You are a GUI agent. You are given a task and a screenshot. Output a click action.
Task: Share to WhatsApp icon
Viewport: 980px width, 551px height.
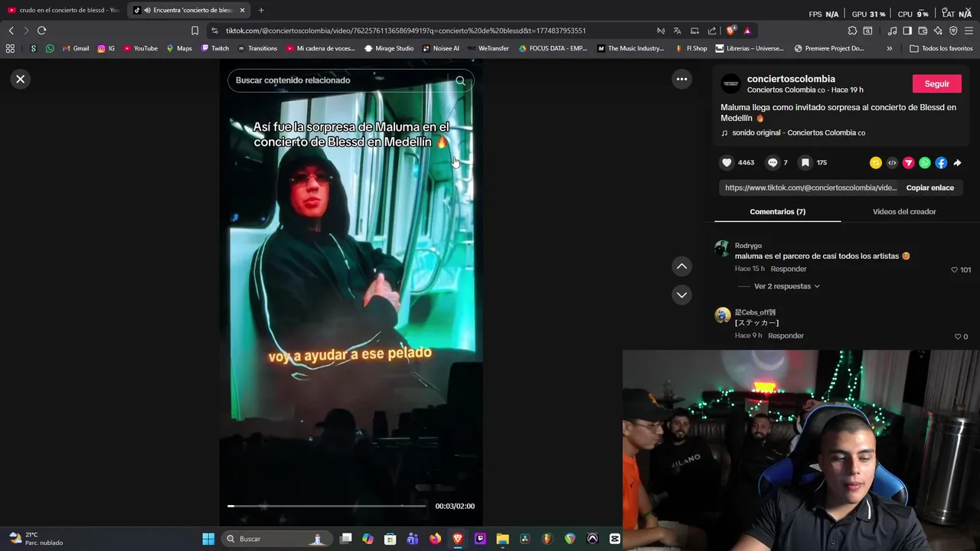(925, 162)
